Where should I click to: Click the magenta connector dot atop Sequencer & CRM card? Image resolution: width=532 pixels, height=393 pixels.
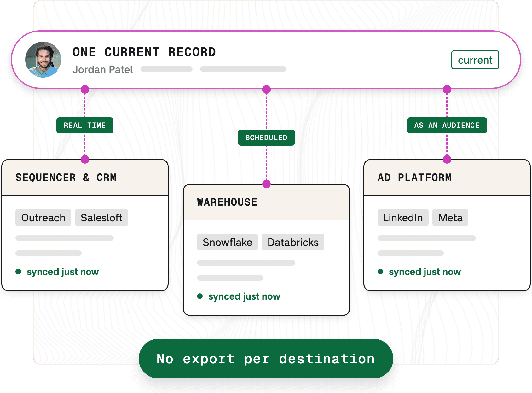point(85,159)
